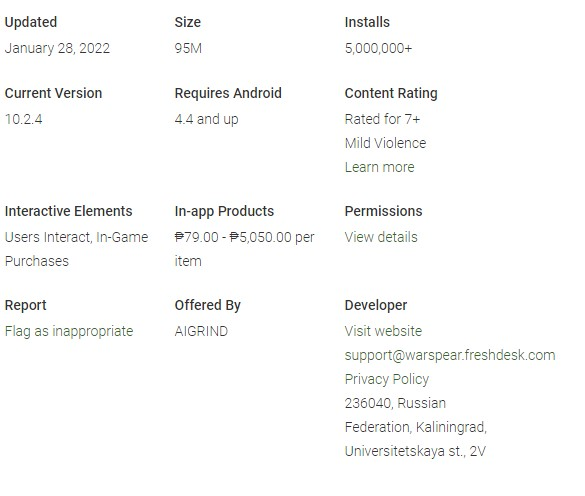Open the Privacy Policy link

click(x=387, y=379)
